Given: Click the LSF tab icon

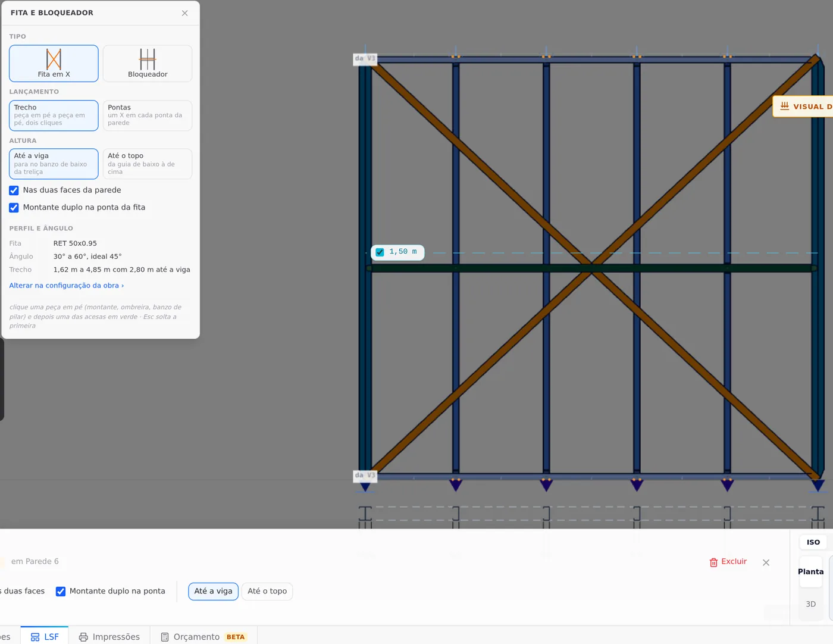Looking at the screenshot, I should pos(35,637).
